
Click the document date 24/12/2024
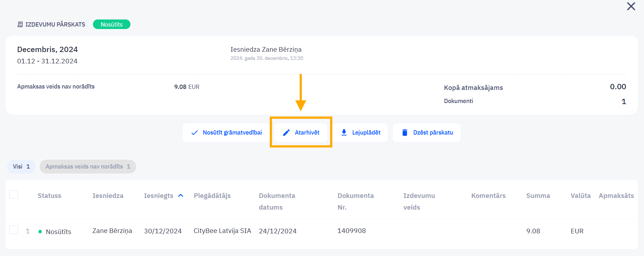tap(277, 231)
